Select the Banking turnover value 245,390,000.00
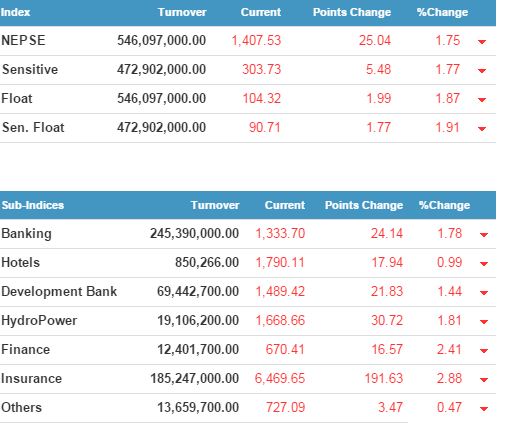 (194, 233)
